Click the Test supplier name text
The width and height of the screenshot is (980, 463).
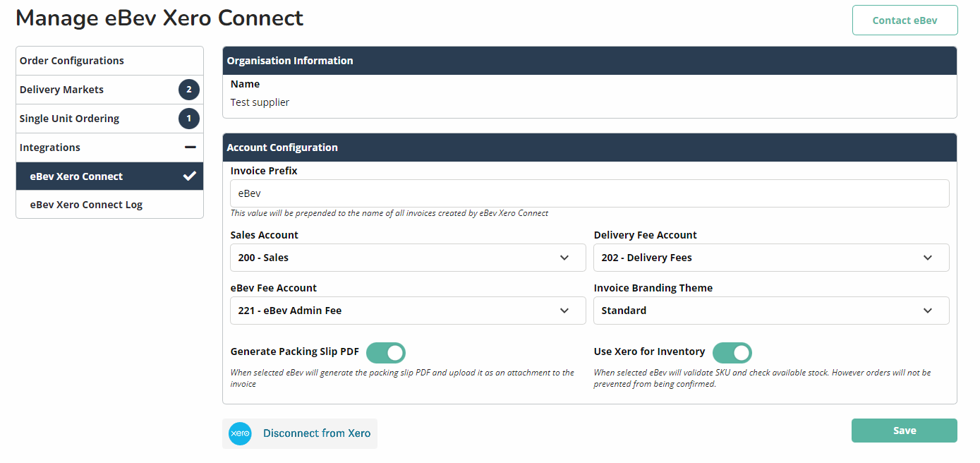click(260, 102)
